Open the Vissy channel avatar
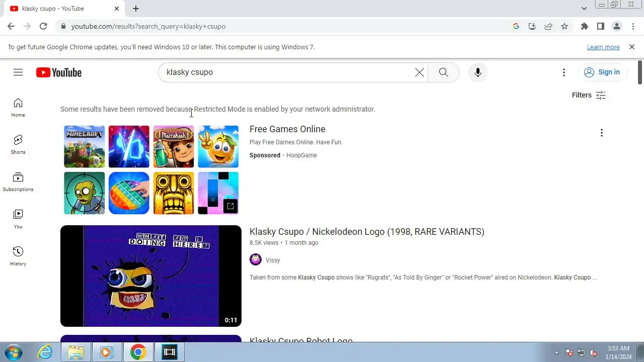Screen dimensions: 644x362 [x=256, y=259]
